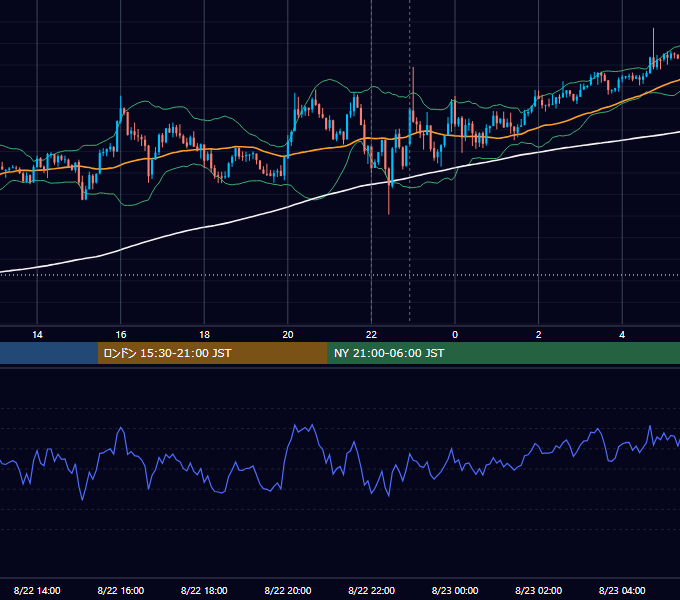Click the 20 hour axis label
The width and height of the screenshot is (680, 600).
coord(288,335)
